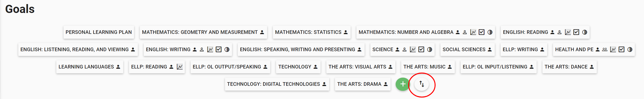Click the group people icon on Health and PE

click(x=605, y=50)
